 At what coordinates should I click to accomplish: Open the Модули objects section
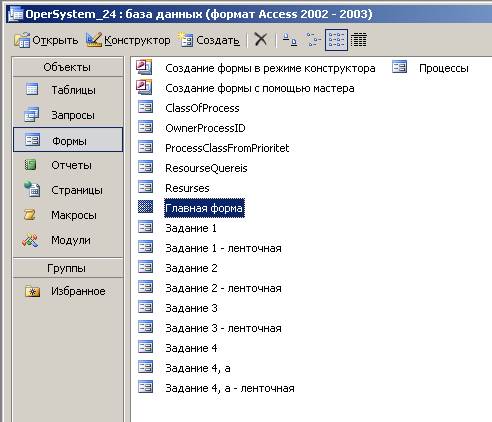click(68, 240)
